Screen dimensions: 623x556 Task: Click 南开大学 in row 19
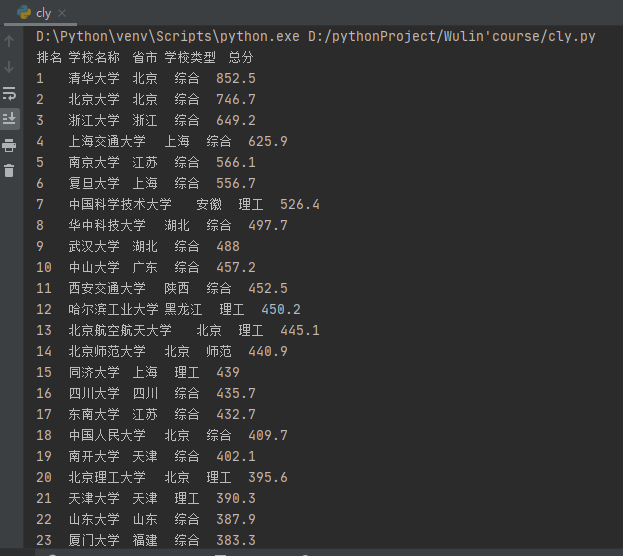click(94, 456)
